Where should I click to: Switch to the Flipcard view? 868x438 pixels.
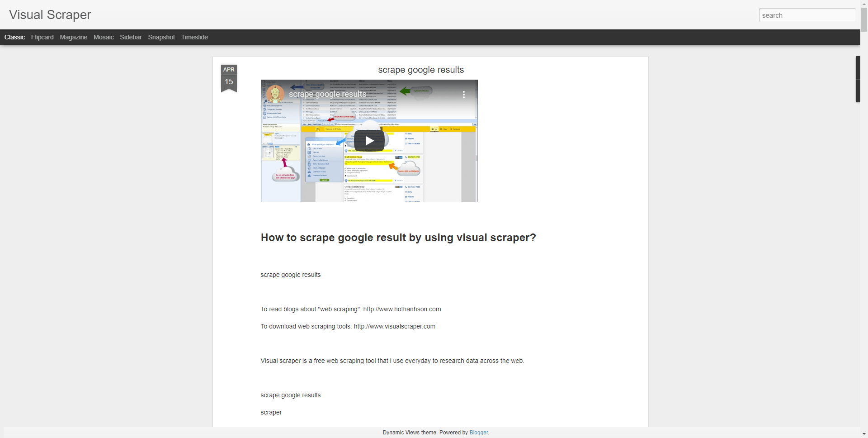42,37
